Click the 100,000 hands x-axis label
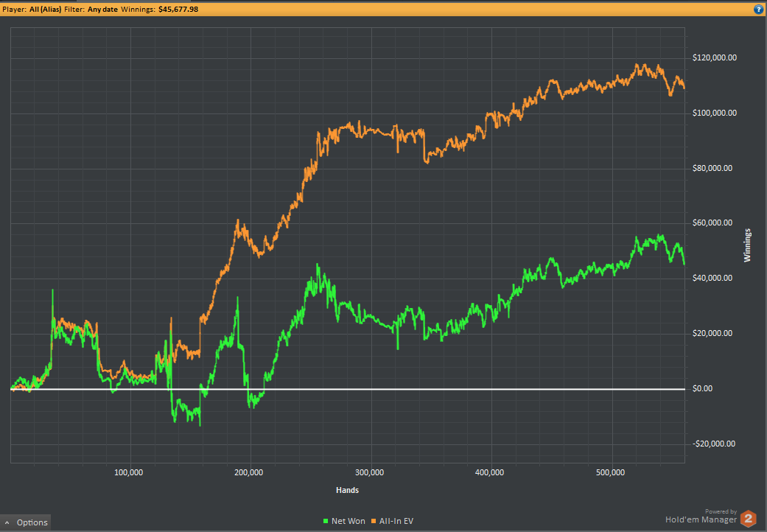The height and width of the screenshot is (532, 767). [x=130, y=473]
